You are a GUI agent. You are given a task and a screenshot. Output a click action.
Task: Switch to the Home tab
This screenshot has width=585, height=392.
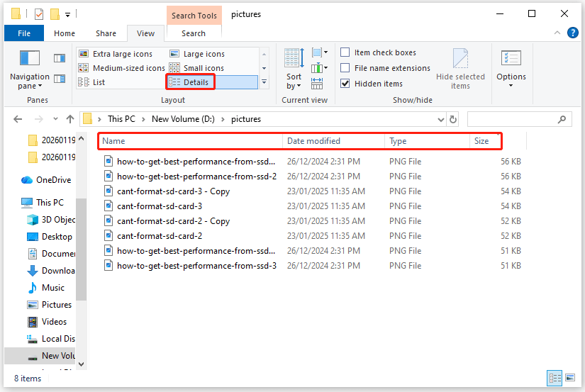point(65,33)
